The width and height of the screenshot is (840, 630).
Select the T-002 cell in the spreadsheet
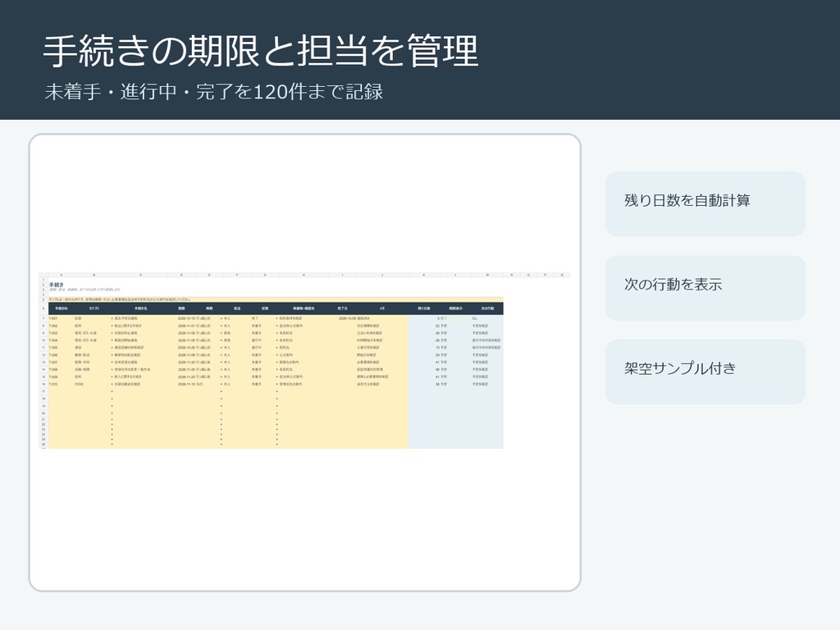tap(53, 326)
